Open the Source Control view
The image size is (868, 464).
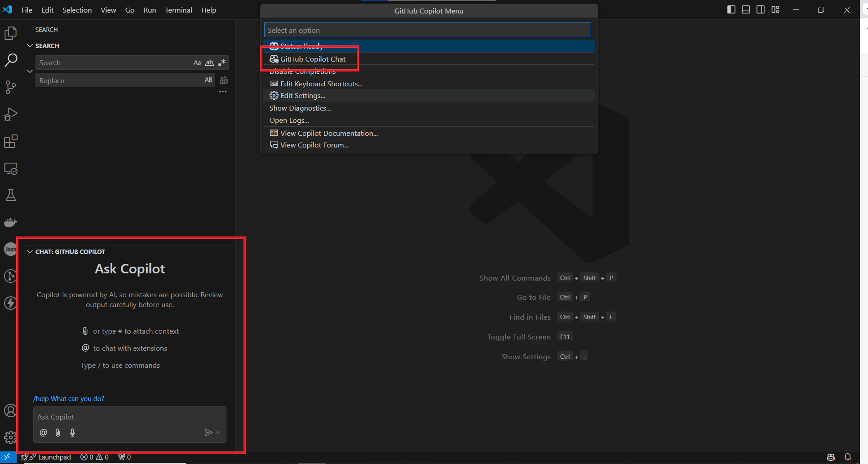[11, 87]
